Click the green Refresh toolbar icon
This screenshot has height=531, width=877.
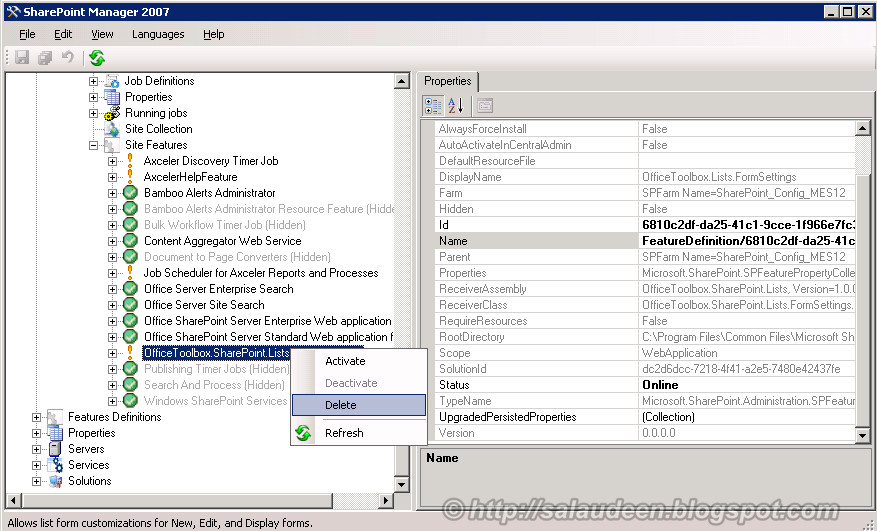[97, 57]
